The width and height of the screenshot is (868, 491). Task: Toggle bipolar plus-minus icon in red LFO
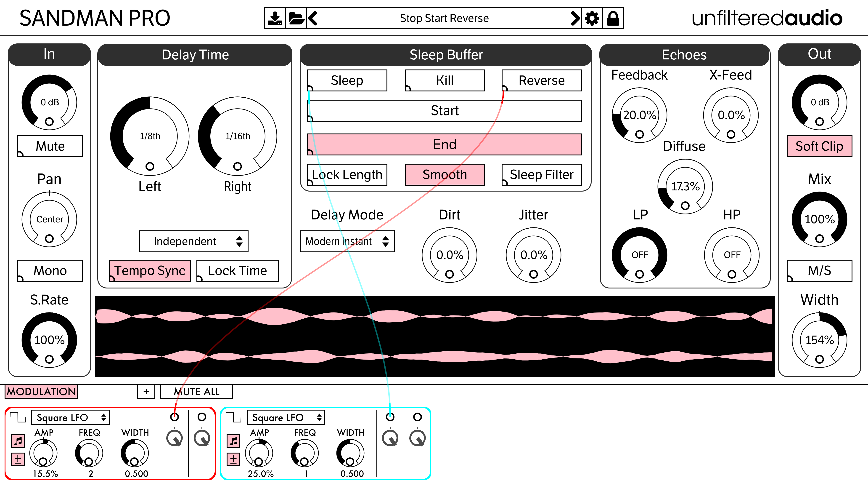pyautogui.click(x=18, y=459)
